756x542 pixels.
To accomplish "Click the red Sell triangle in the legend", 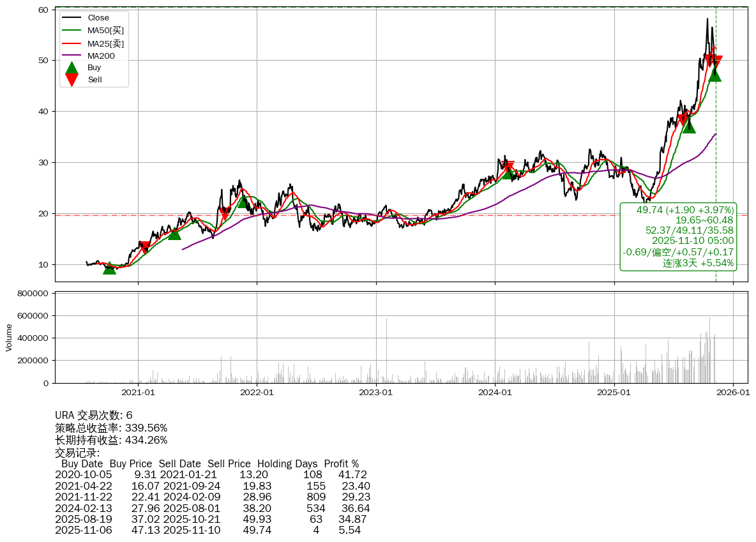I will click(x=72, y=80).
